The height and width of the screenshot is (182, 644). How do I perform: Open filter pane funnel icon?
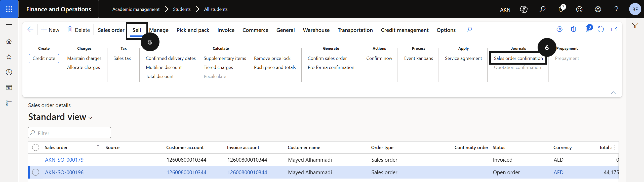coord(635,25)
